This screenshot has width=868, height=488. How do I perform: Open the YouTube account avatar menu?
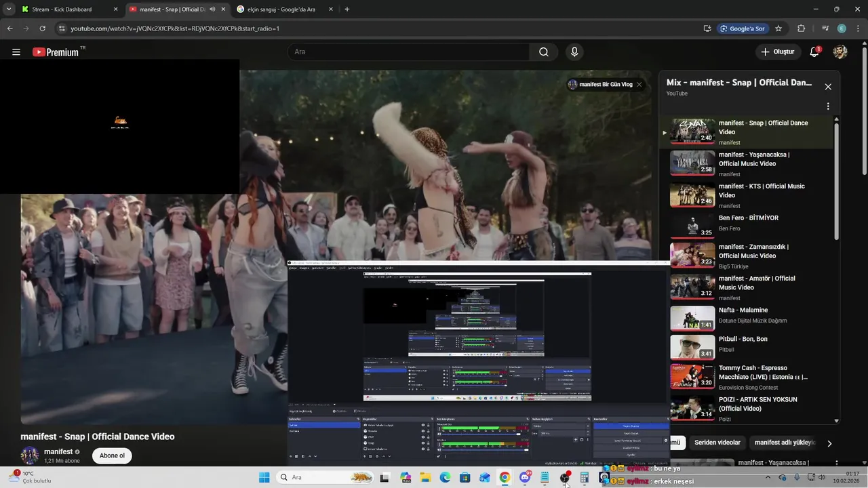840,52
